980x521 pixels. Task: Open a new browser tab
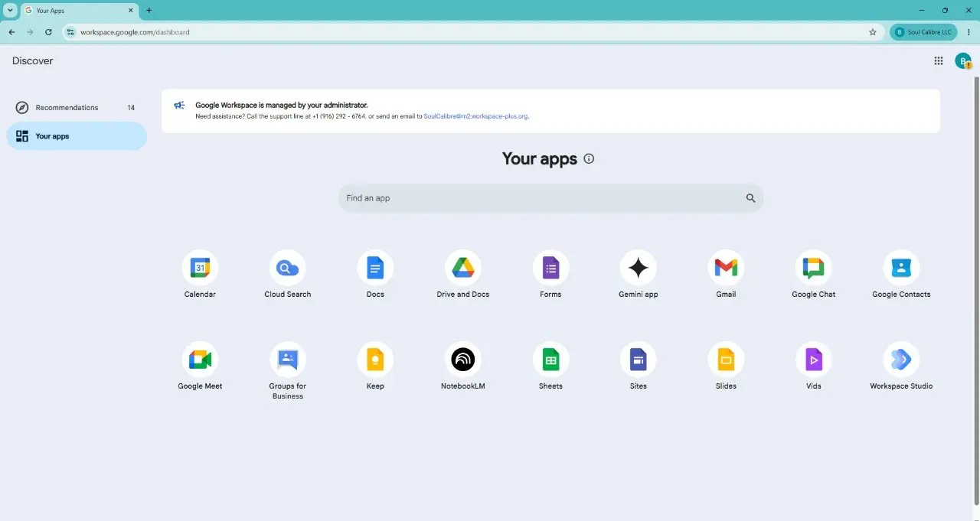point(149,10)
